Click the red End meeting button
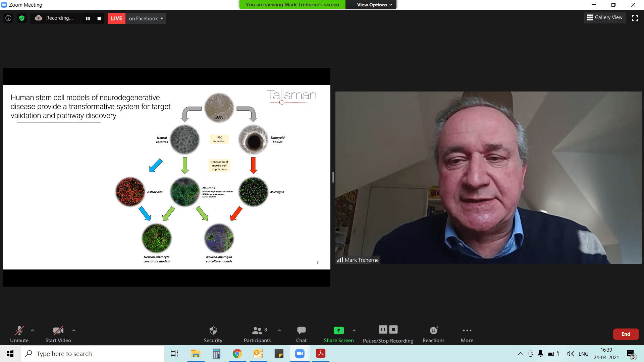Viewport: 644px width, 362px height. [x=626, y=334]
